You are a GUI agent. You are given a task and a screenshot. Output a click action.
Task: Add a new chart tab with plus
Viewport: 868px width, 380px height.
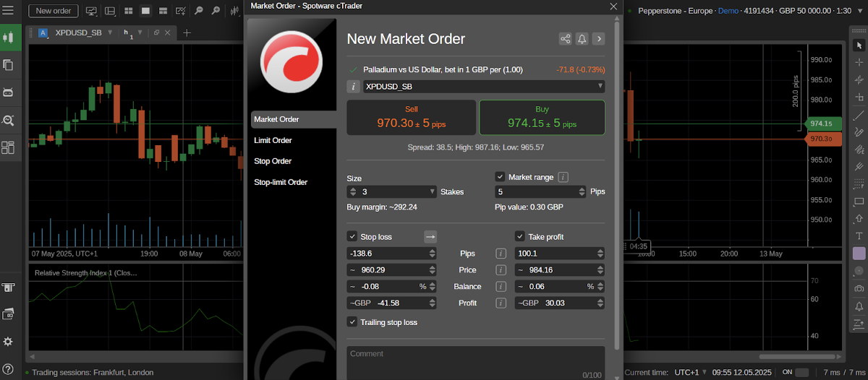point(187,33)
